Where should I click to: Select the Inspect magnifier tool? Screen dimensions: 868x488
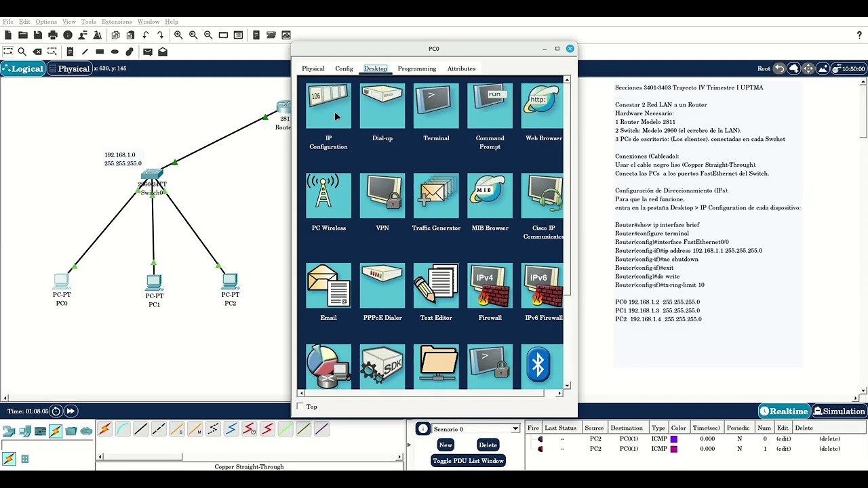[x=22, y=52]
